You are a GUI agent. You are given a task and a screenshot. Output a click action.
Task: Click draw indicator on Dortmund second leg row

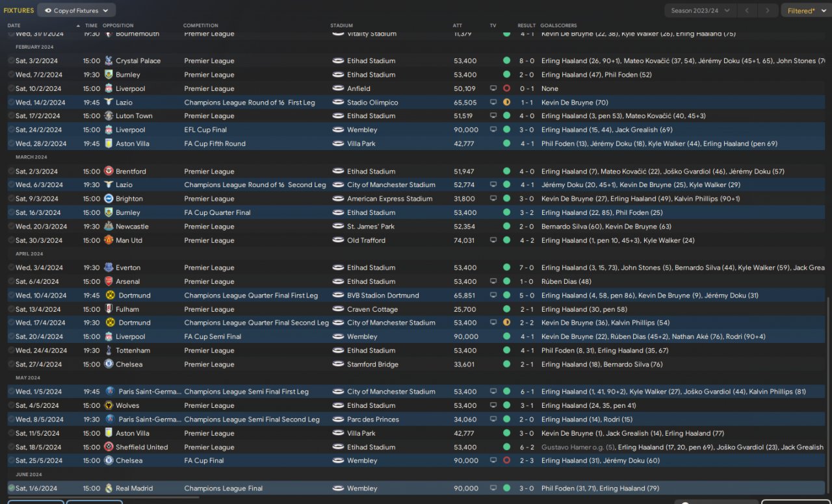(506, 323)
